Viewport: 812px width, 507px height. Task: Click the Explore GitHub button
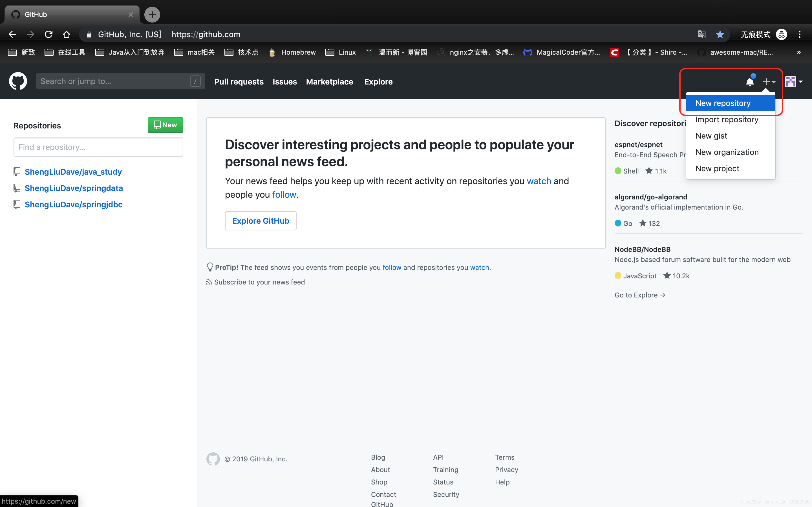click(261, 221)
